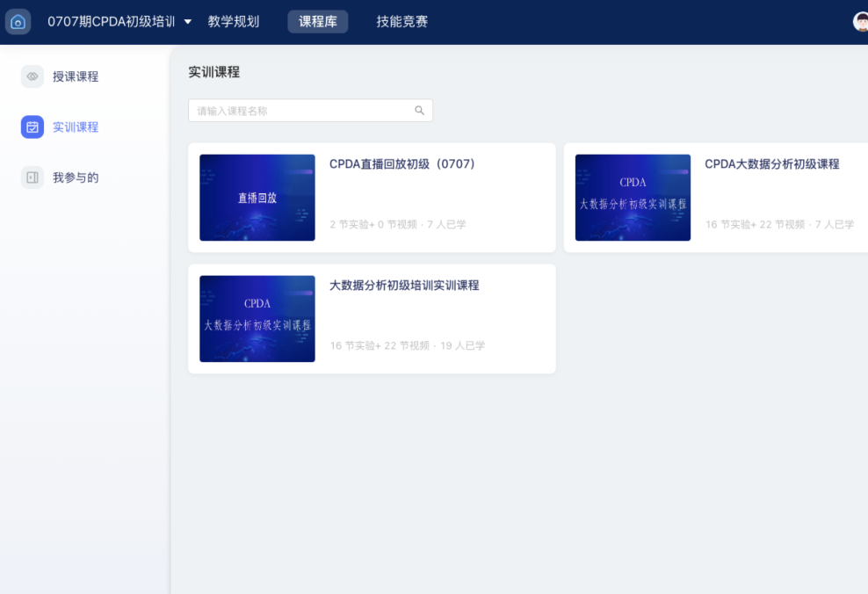Open the 大数据分析初级培训实训课程 title
Viewport: 868px width, 594px height.
tap(404, 285)
